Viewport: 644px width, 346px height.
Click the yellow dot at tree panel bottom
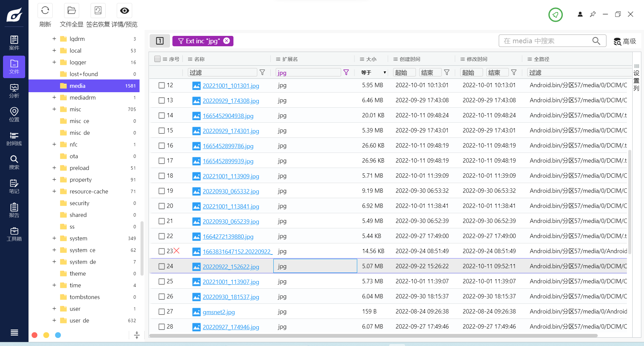46,335
